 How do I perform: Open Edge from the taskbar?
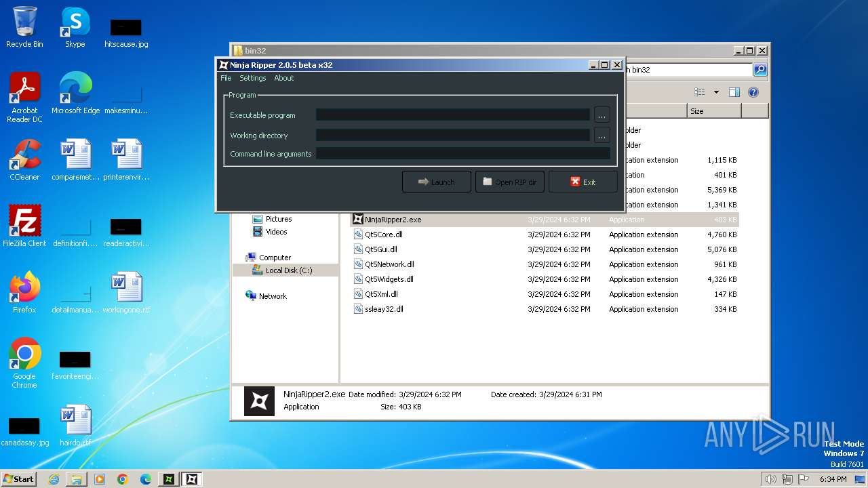pos(146,479)
